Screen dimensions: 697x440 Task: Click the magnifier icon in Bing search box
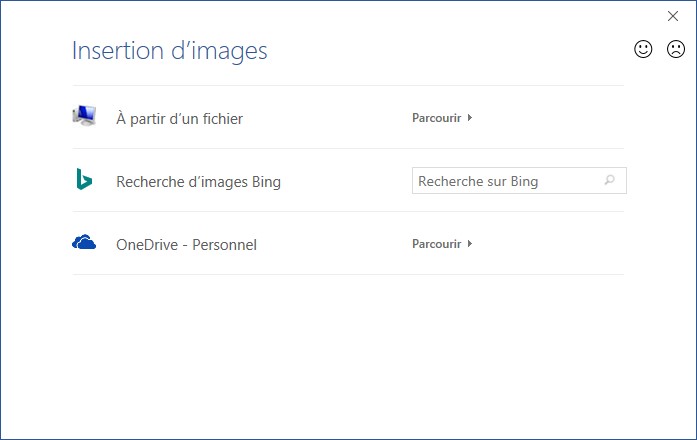(x=609, y=181)
